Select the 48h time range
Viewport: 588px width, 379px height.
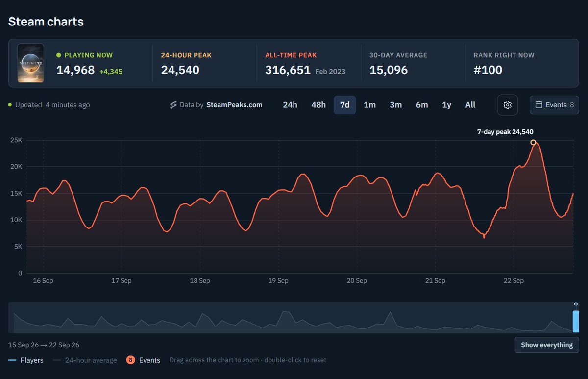click(x=318, y=105)
